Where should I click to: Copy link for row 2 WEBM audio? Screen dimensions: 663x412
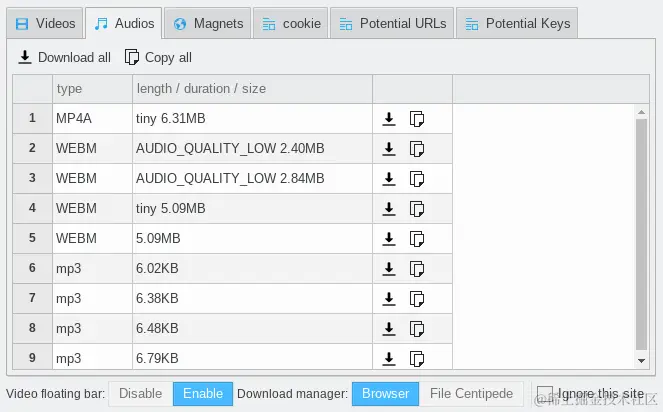click(417, 149)
